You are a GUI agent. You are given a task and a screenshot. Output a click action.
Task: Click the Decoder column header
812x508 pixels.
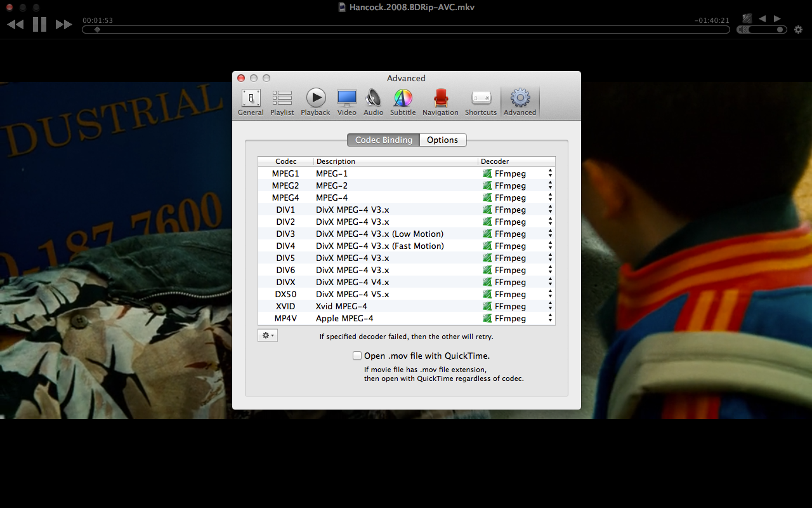coord(516,161)
